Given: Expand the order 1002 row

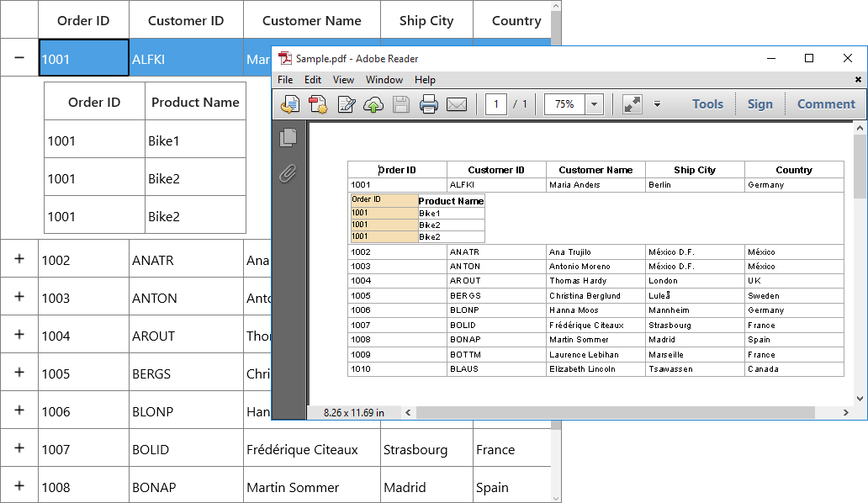Looking at the screenshot, I should click(19, 259).
